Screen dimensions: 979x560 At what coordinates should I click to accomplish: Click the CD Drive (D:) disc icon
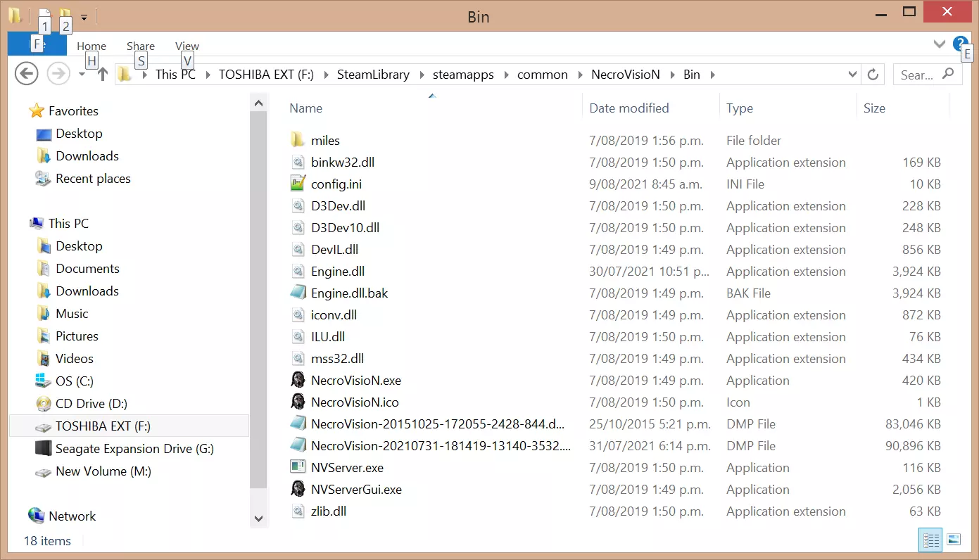(x=44, y=404)
